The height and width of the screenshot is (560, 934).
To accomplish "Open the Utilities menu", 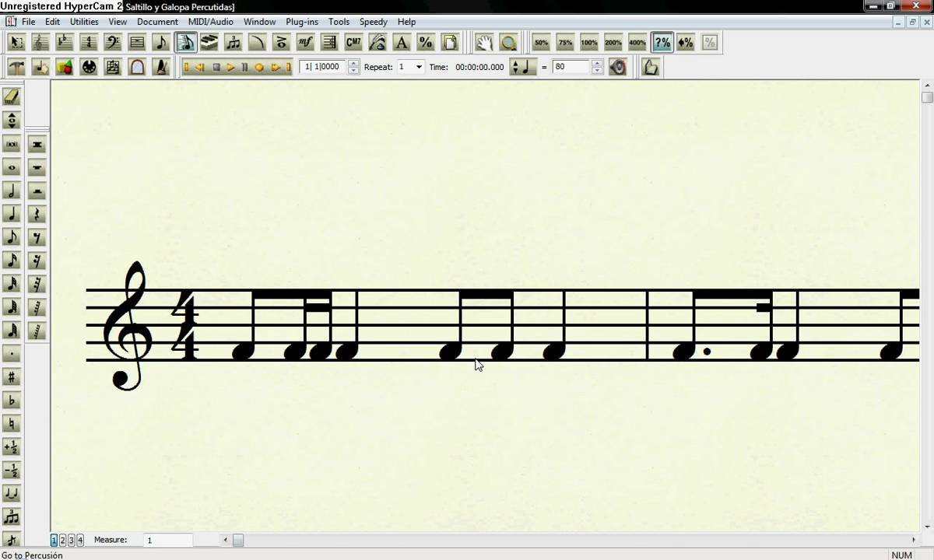I will (84, 22).
